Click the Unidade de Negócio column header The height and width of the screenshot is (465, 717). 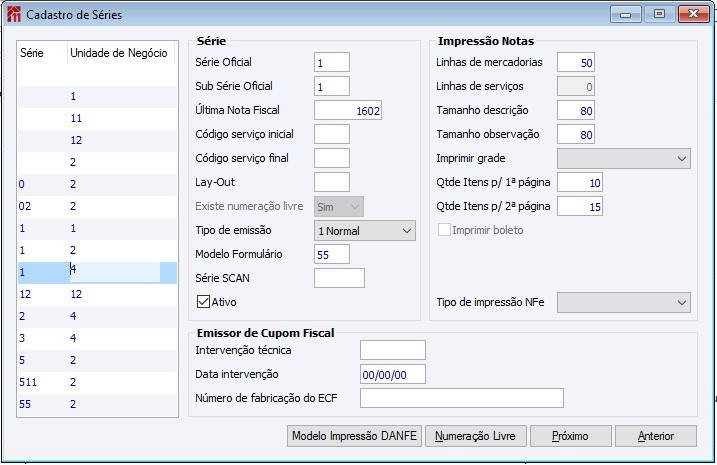(x=118, y=53)
